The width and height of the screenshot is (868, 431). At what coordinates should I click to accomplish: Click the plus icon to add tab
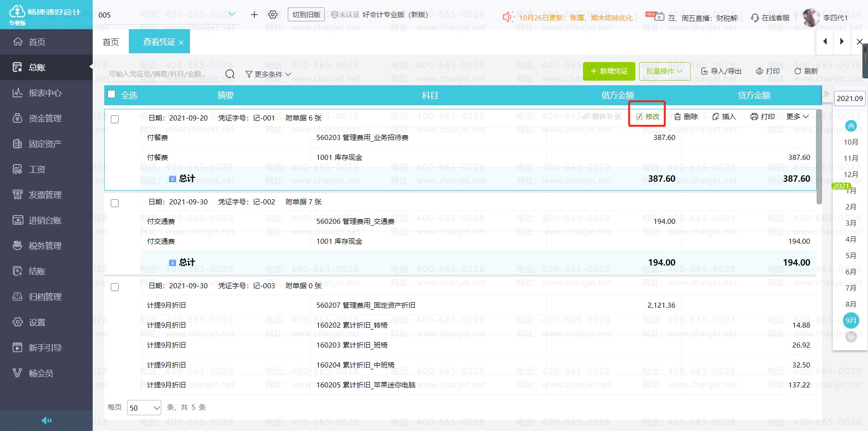(254, 15)
